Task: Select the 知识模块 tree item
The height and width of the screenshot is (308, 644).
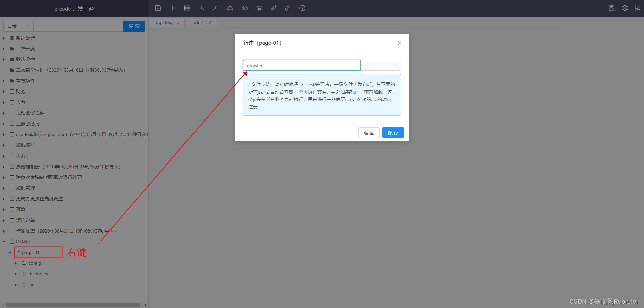Action: pos(25,145)
